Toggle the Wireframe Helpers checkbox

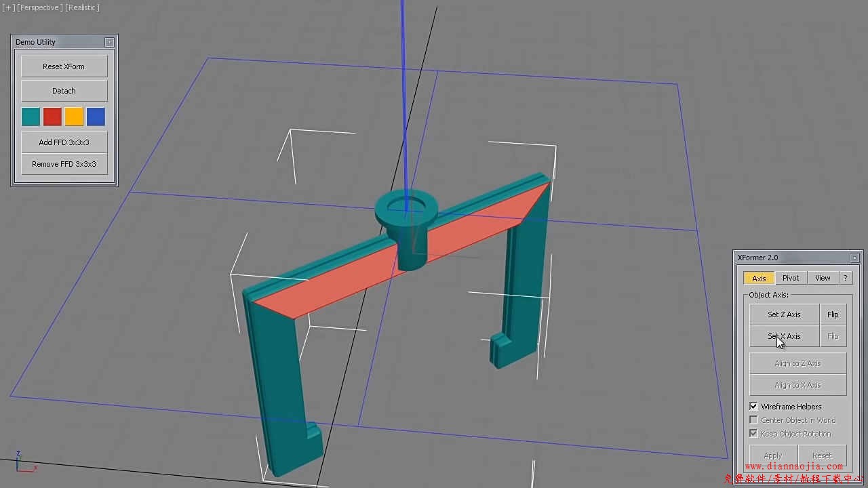(753, 407)
